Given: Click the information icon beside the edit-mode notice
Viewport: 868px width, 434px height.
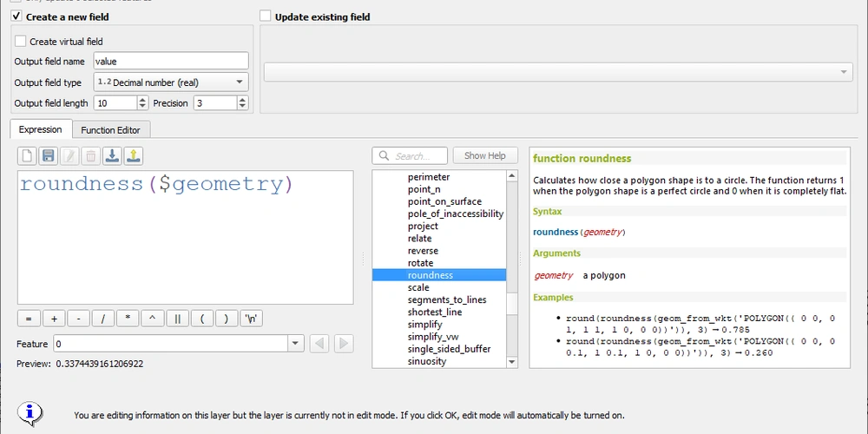Looking at the screenshot, I should point(30,412).
